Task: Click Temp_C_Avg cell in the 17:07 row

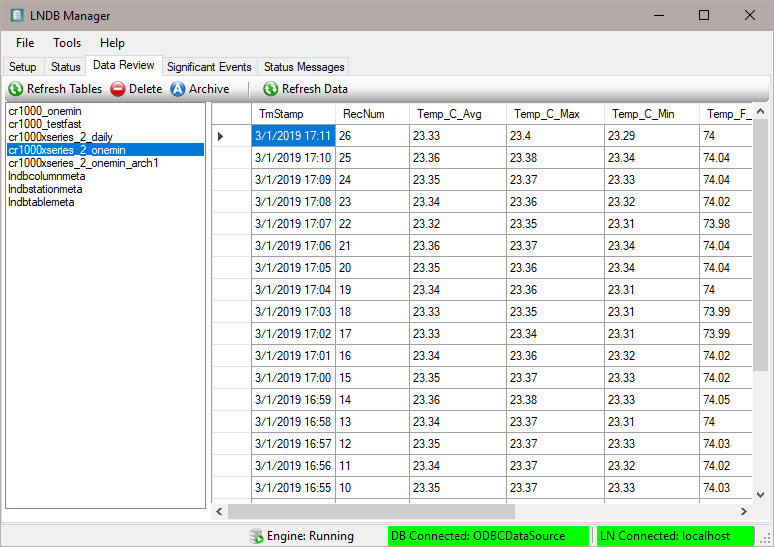Action: tap(458, 224)
